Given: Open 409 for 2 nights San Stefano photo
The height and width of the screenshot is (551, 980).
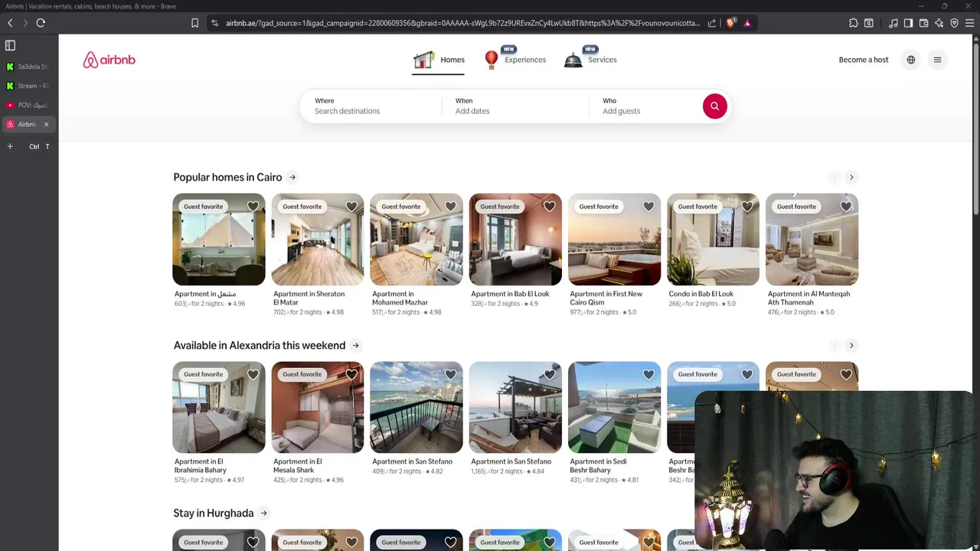Looking at the screenshot, I should (416, 407).
